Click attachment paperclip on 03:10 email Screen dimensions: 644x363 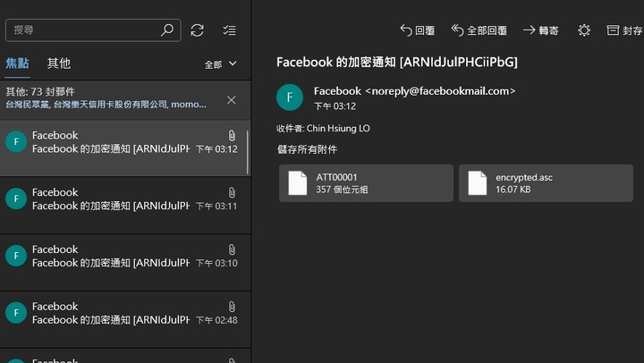tap(232, 249)
